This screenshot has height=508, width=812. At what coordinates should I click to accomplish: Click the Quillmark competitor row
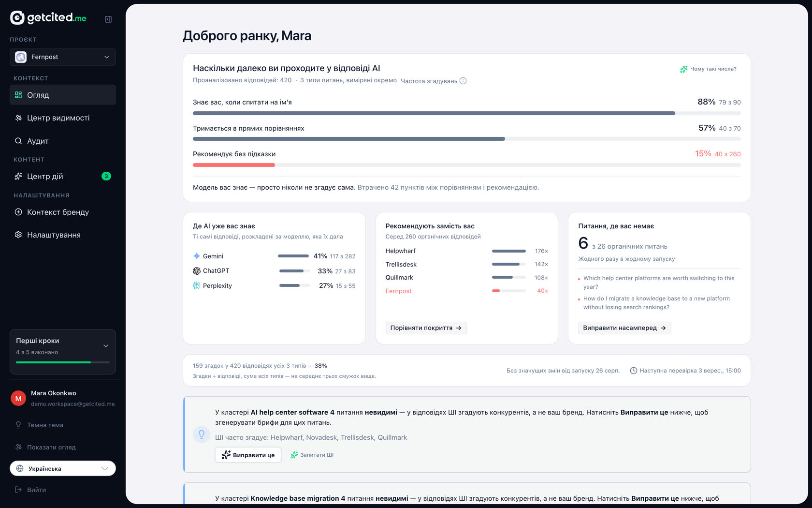[466, 278]
